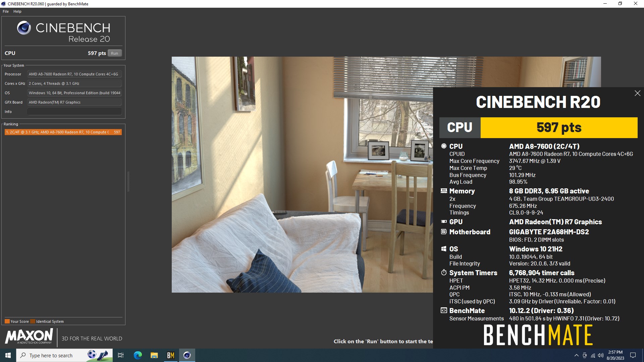The width and height of the screenshot is (644, 362).
Task: Click the empty Info input field
Action: 74,112
